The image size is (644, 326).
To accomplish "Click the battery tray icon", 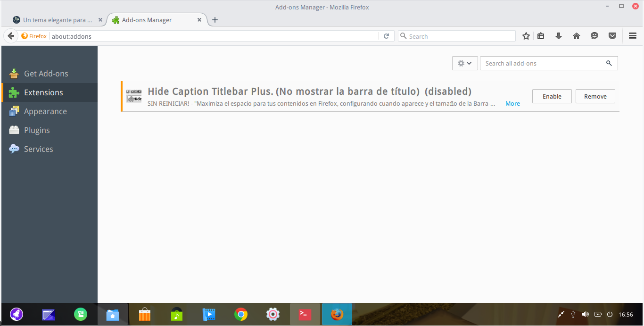I will (598, 314).
